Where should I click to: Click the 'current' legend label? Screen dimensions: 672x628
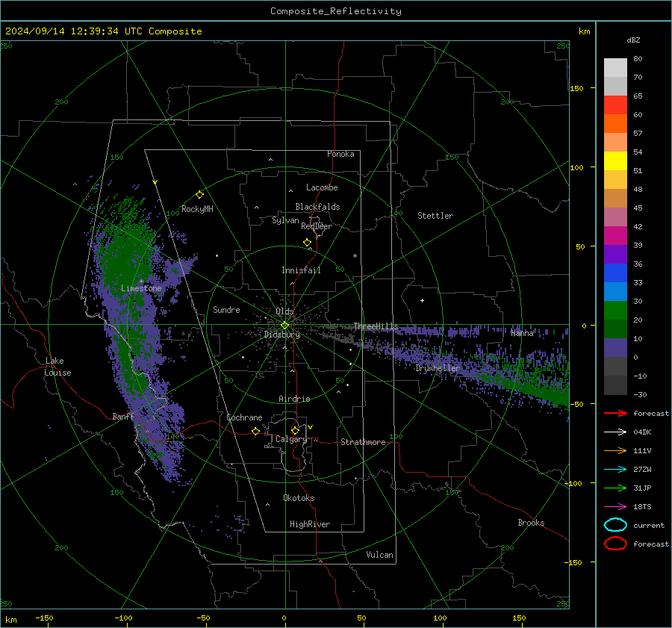click(x=649, y=526)
